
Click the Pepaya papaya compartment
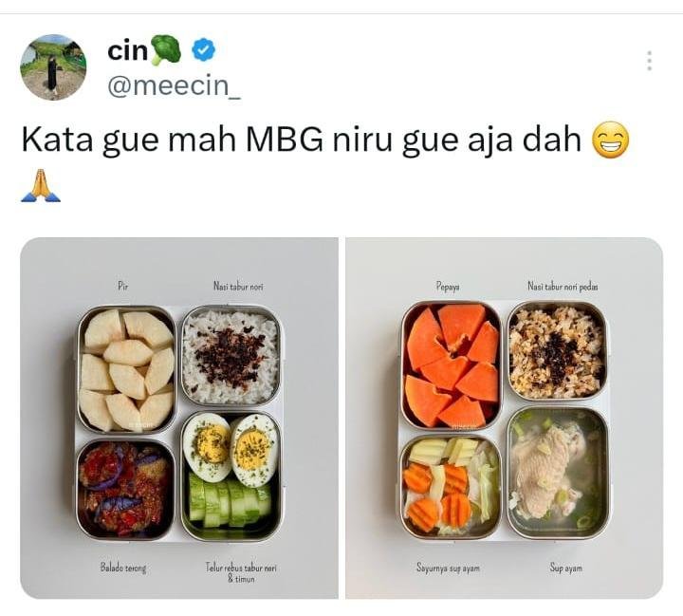(452, 365)
